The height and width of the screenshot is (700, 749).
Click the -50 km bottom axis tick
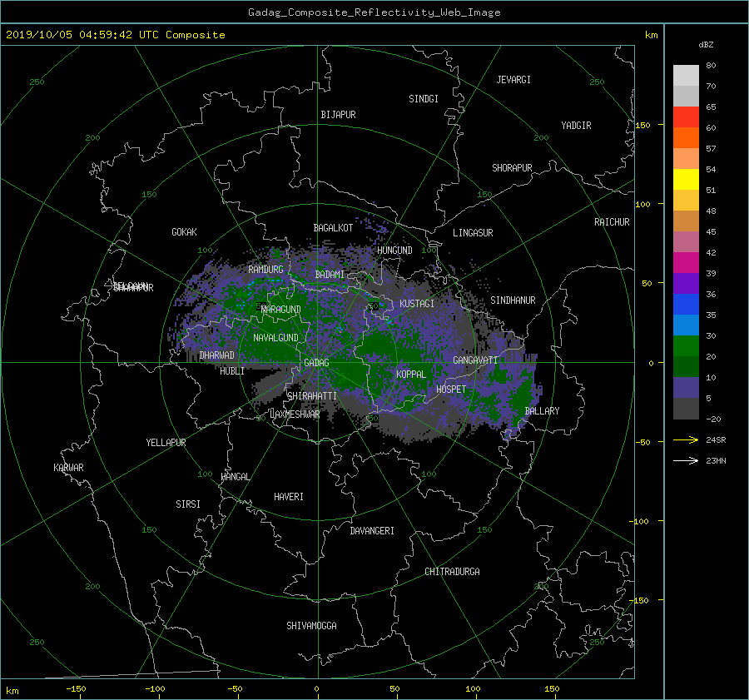pos(235,689)
